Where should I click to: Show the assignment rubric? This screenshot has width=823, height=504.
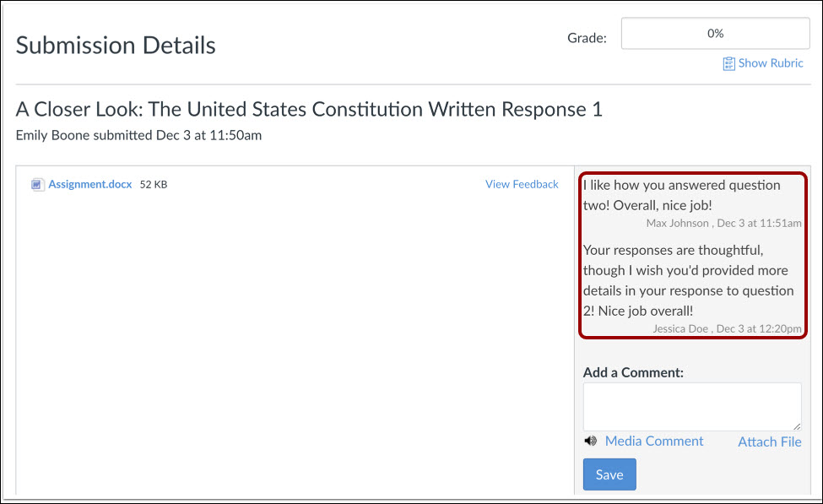768,63
